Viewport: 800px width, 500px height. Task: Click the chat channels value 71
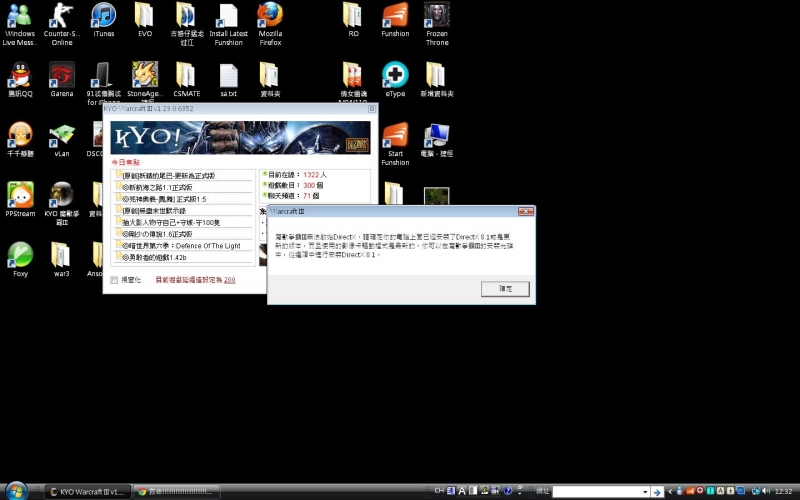pos(307,196)
